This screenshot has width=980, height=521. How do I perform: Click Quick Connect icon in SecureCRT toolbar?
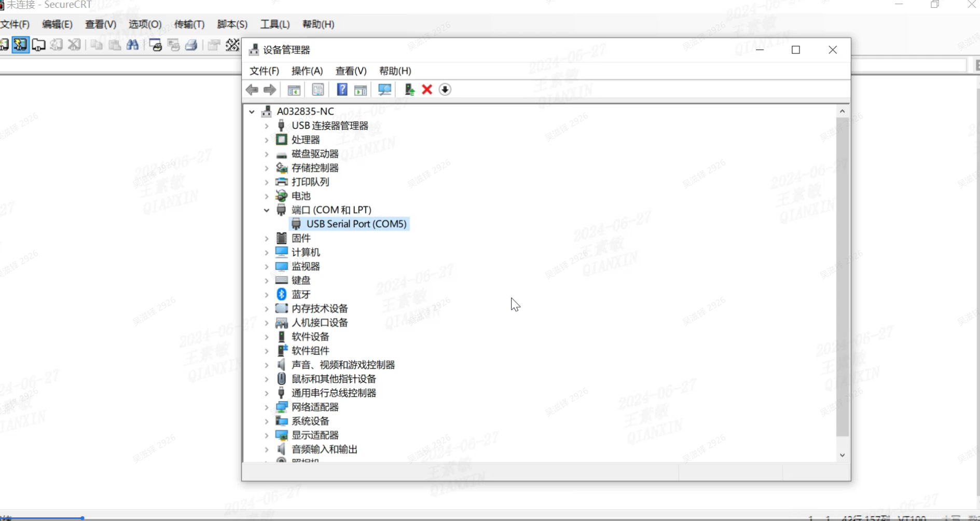point(21,45)
